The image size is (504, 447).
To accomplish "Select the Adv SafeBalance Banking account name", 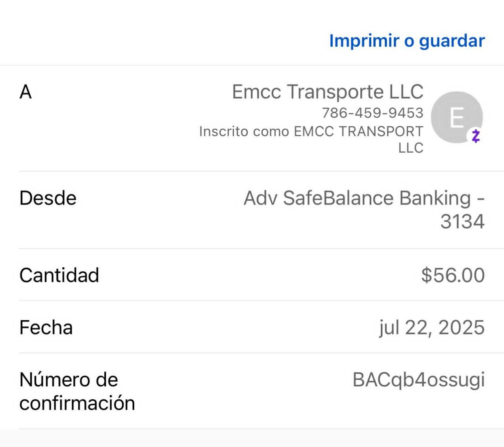I will 357,198.
